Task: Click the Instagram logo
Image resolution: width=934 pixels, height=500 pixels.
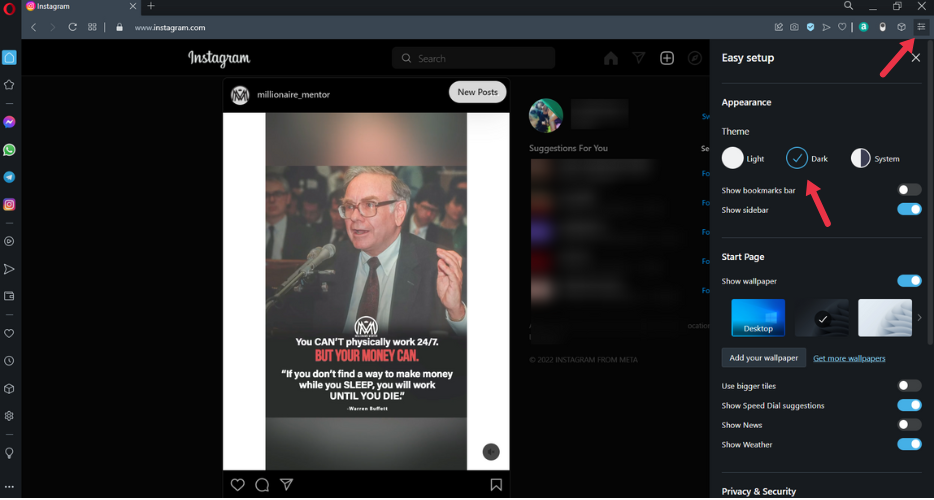Action: [x=219, y=58]
